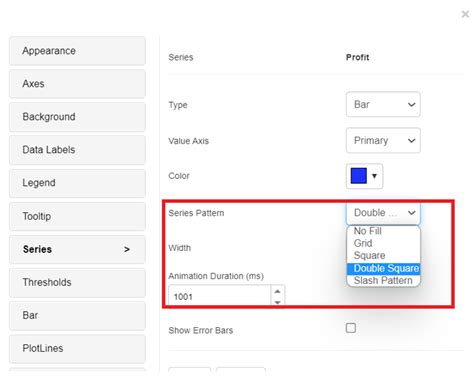474x376 pixels.
Task: Choose Grid pattern option
Action: (x=383, y=243)
